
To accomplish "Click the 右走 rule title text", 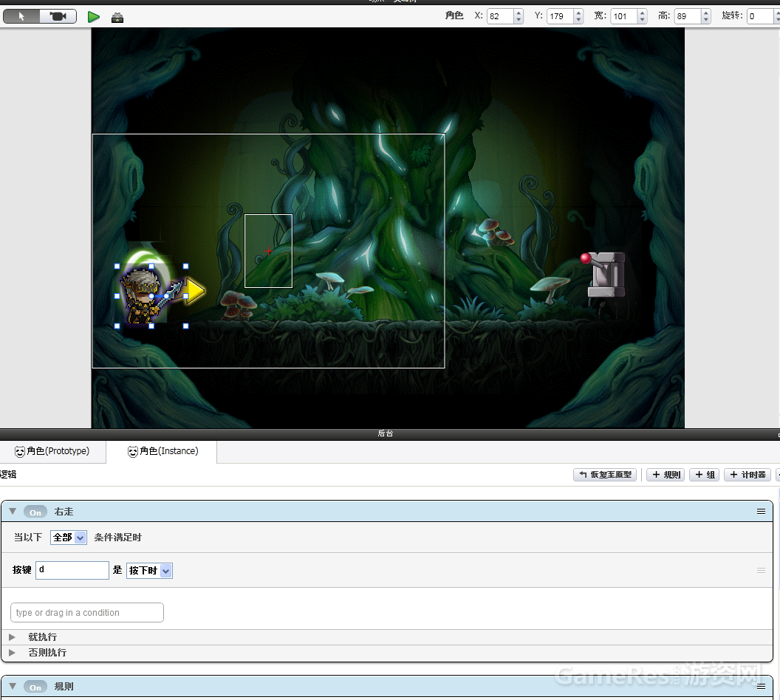I will pyautogui.click(x=64, y=512).
